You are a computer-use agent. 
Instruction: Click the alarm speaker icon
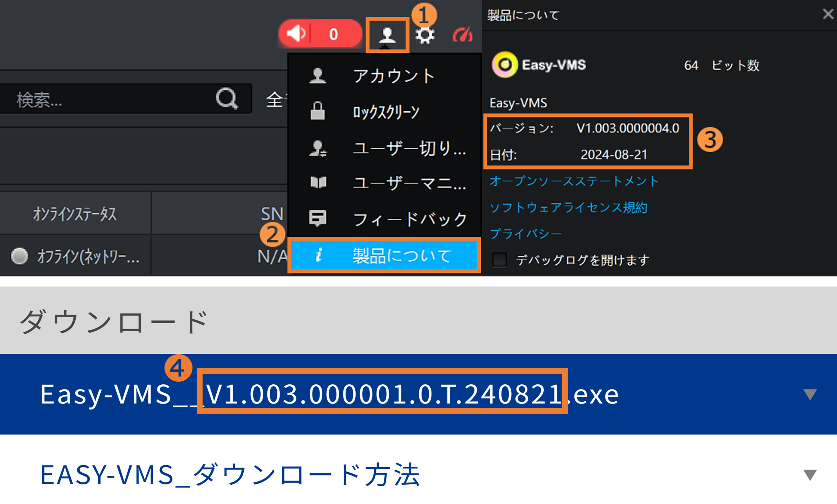click(x=296, y=34)
